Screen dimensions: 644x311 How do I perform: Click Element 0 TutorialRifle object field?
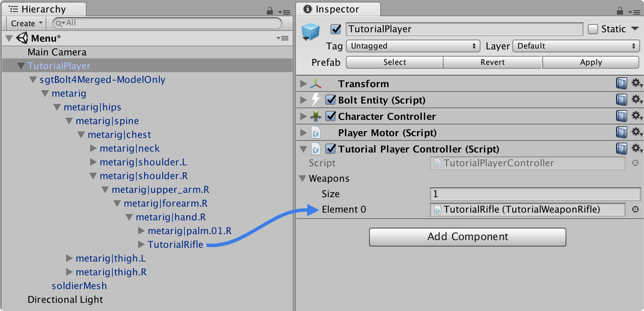click(527, 210)
